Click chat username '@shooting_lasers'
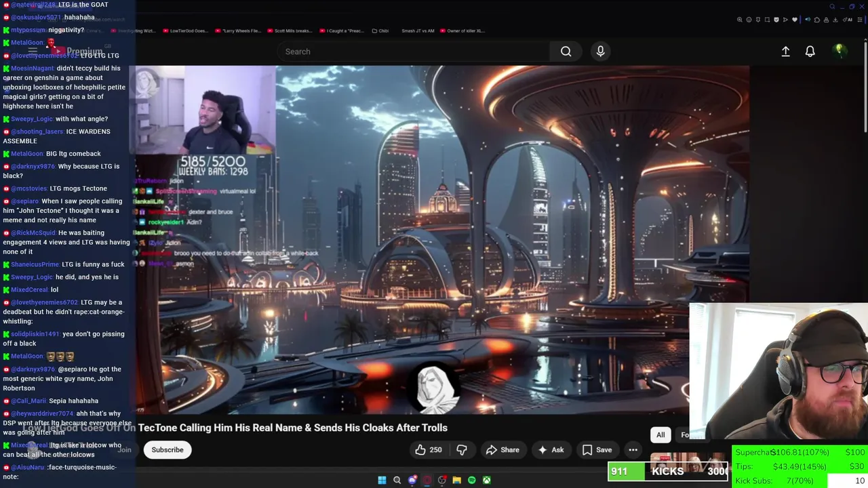 click(x=37, y=131)
